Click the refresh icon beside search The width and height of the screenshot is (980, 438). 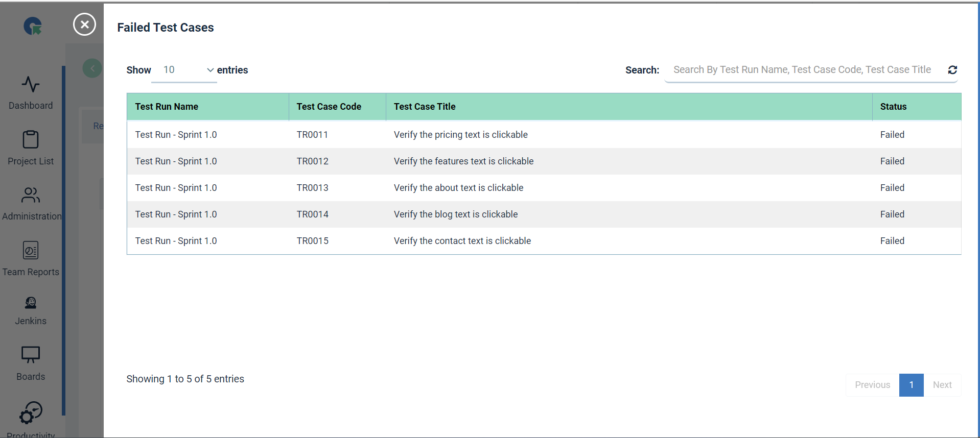(952, 70)
